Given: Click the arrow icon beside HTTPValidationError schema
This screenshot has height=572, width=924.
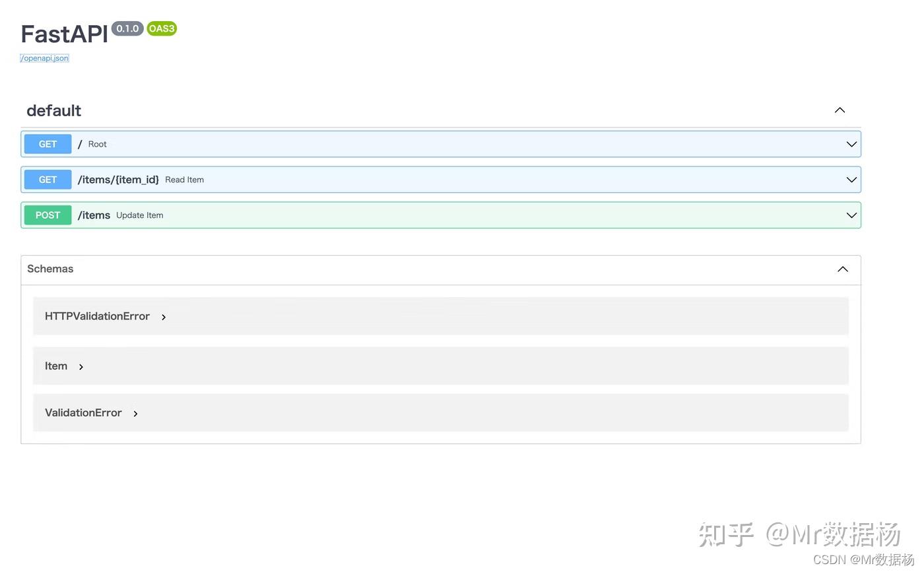Looking at the screenshot, I should (x=163, y=316).
